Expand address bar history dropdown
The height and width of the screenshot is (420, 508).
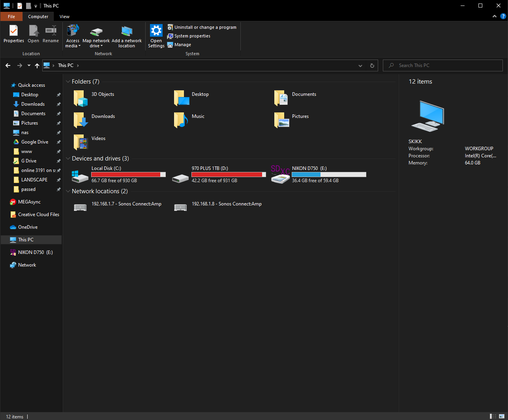(360, 65)
